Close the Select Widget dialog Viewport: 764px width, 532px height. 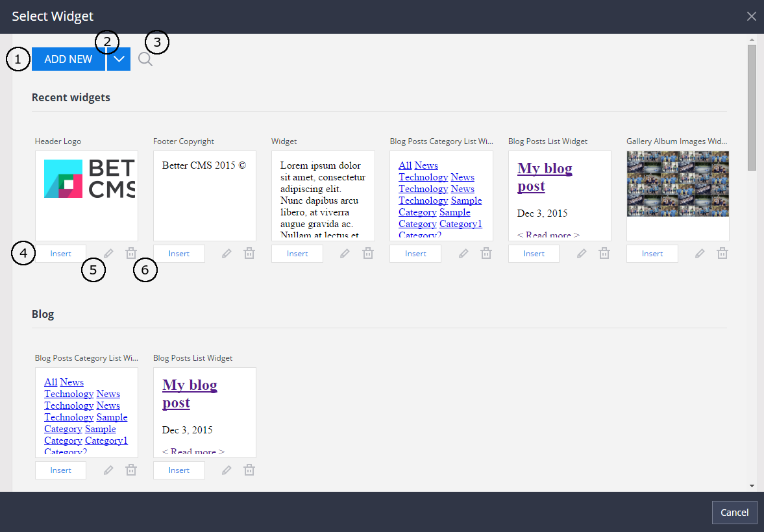(x=751, y=16)
